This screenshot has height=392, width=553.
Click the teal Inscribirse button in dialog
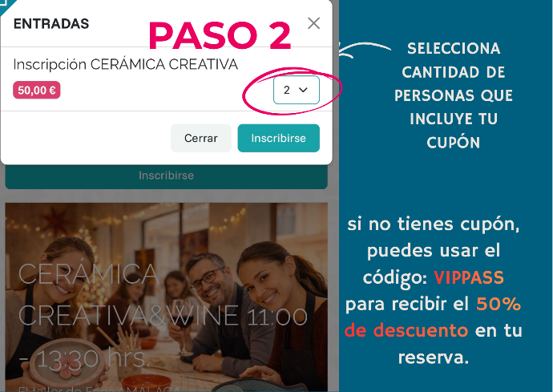click(x=279, y=138)
